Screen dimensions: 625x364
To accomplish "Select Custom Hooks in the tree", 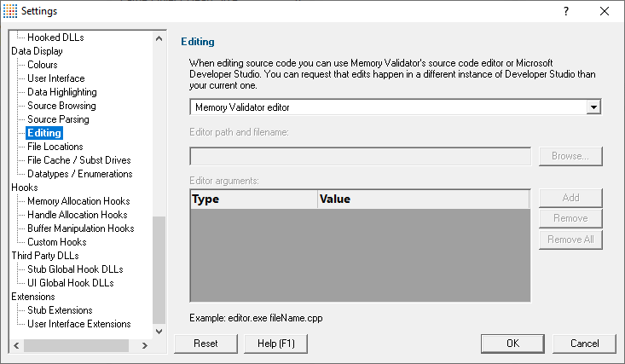I will (x=56, y=242).
